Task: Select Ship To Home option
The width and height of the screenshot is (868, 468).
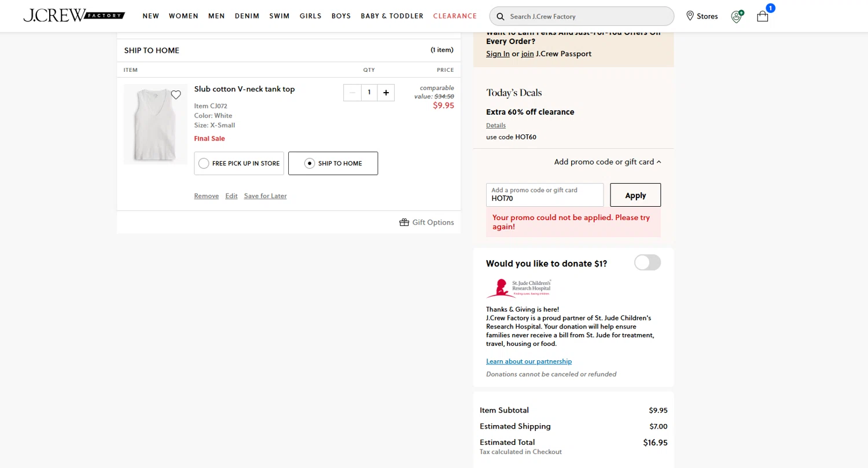Action: pyautogui.click(x=333, y=163)
